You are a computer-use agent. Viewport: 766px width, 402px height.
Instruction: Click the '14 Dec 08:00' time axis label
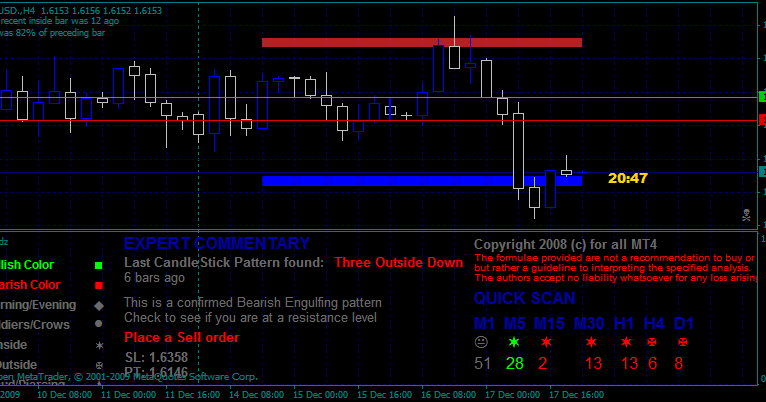point(256,395)
